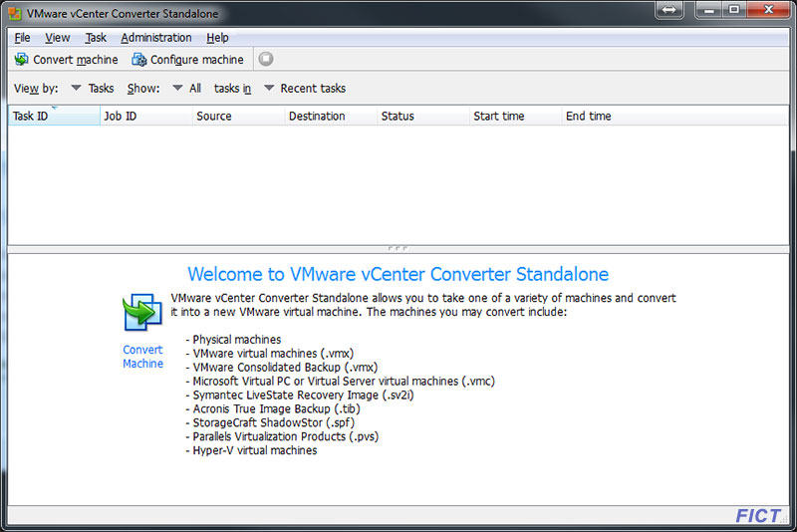The height and width of the screenshot is (532, 797).
Task: Expand the Show All dropdown
Action: coord(177,88)
